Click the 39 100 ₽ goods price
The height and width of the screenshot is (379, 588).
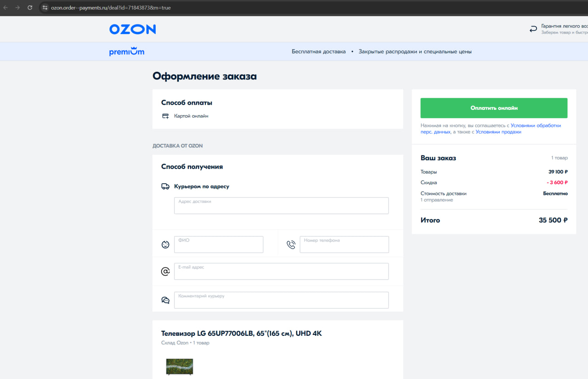pos(558,172)
